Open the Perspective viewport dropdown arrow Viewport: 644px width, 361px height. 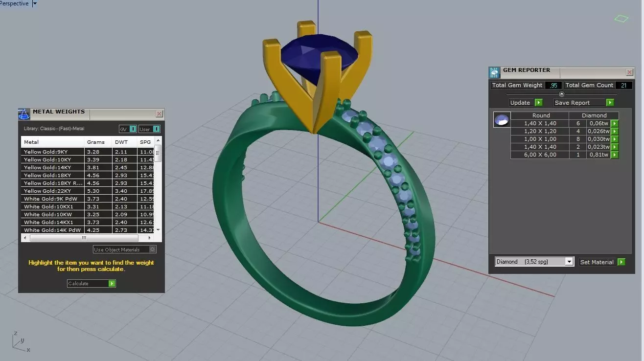[x=35, y=3]
